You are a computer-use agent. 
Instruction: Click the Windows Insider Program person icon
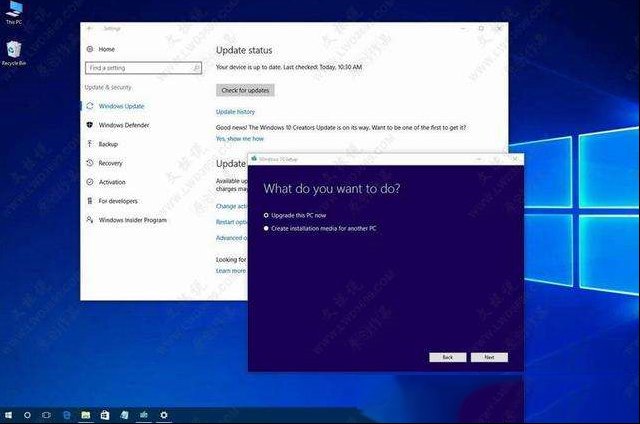pyautogui.click(x=90, y=220)
